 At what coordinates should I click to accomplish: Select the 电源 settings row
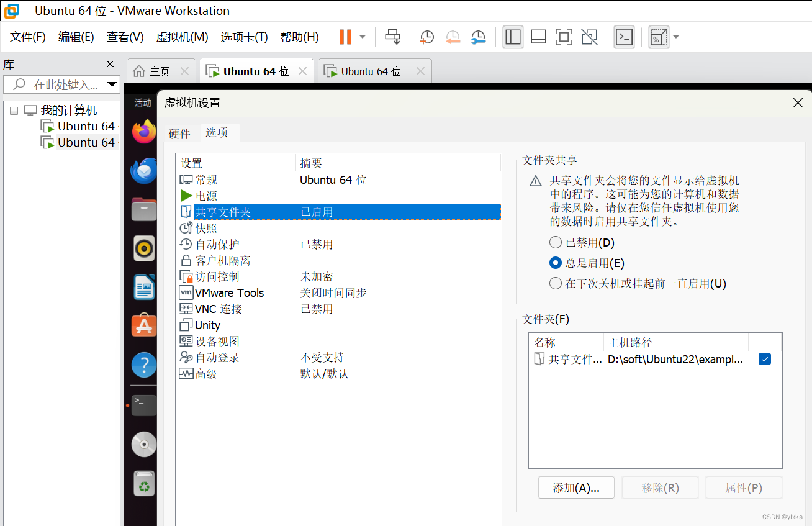point(338,196)
